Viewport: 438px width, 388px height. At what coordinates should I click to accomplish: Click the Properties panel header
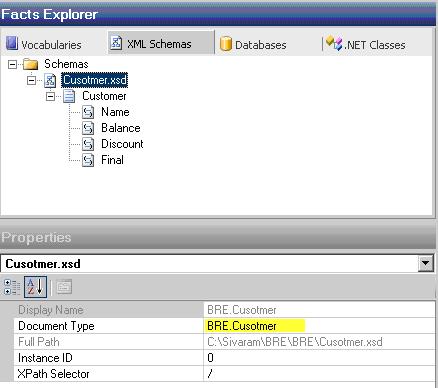pos(218,237)
